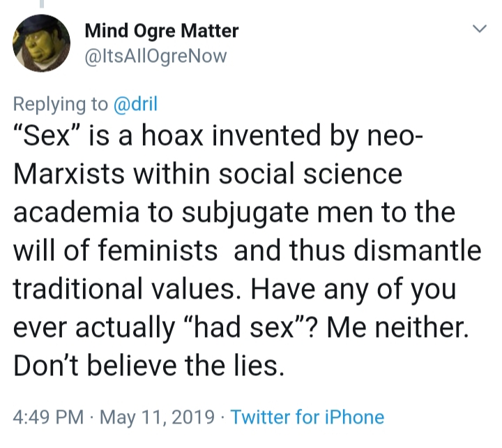Screen dimensions: 502x448
Task: Click the Mind Ogre Matter profile avatar
Action: point(42,43)
